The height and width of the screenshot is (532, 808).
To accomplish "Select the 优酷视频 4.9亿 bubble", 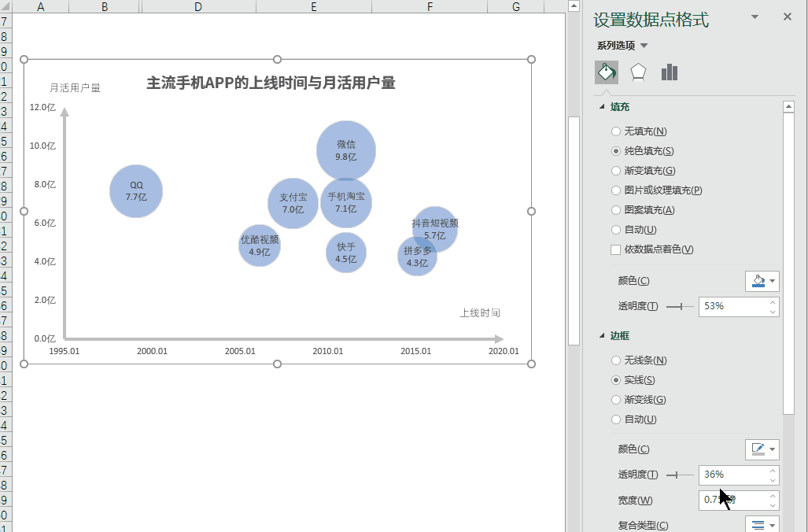I will (260, 246).
